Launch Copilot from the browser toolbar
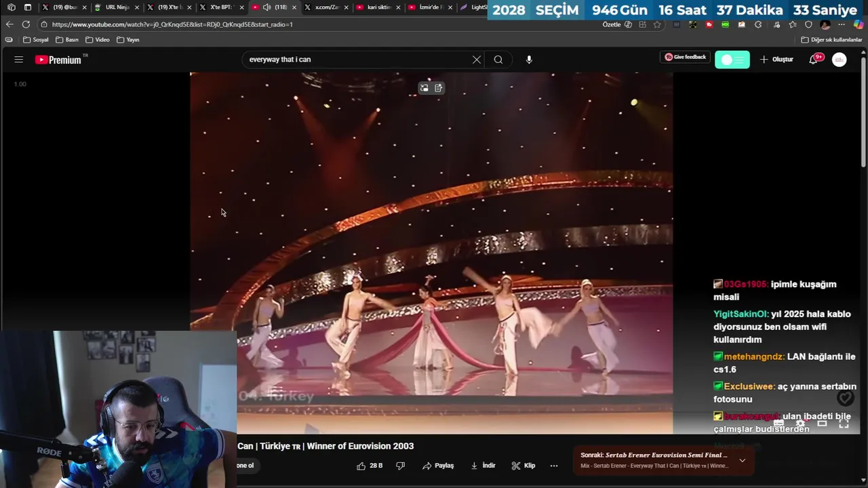Image resolution: width=868 pixels, height=488 pixels. pyautogui.click(x=859, y=24)
